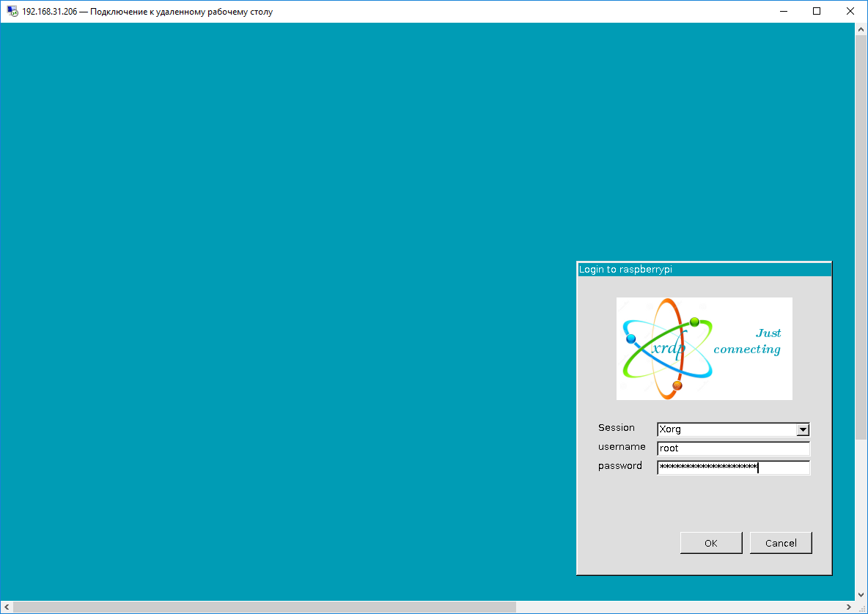The image size is (868, 614).
Task: Open the Session dropdown arrow
Action: [803, 429]
